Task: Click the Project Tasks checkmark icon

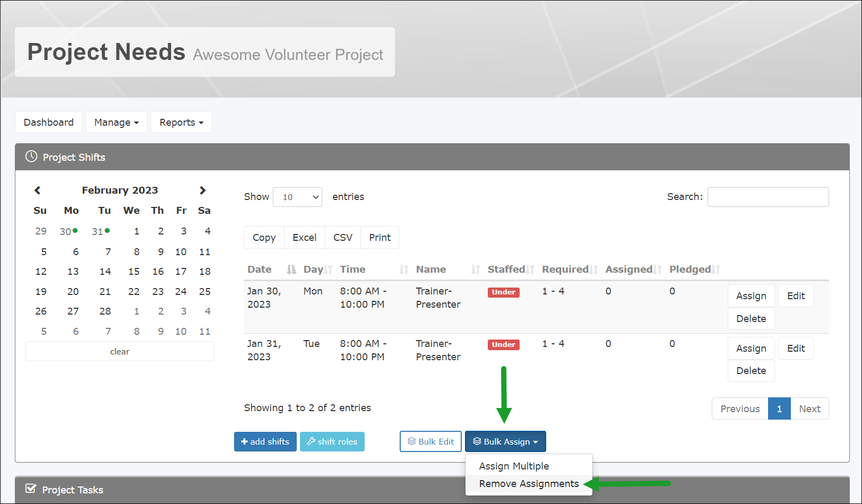Action: 31,489
